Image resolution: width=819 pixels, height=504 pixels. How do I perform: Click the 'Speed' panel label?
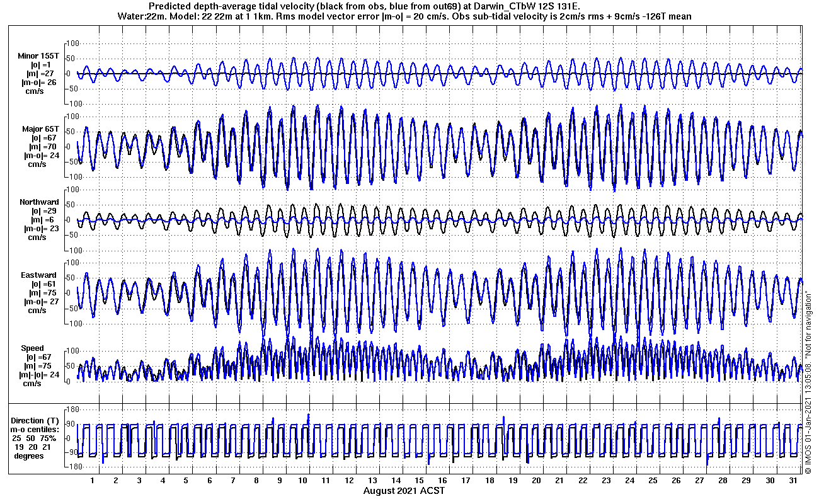[33, 348]
